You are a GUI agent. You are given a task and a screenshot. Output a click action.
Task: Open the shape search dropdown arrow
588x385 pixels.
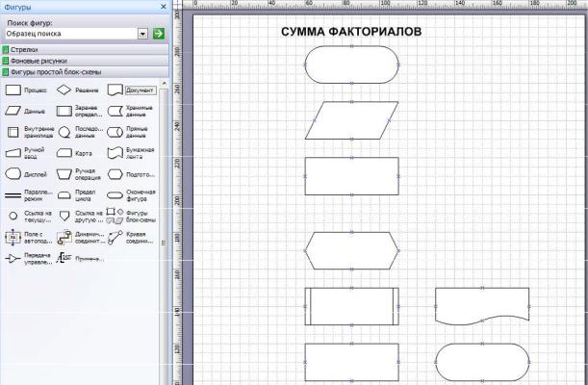142,34
